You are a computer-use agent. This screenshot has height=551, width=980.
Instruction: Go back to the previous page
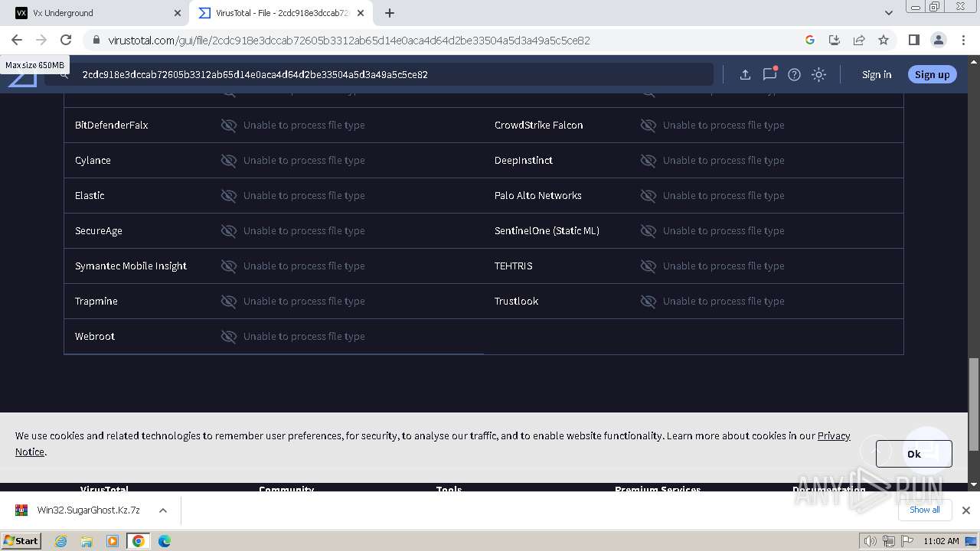[17, 40]
